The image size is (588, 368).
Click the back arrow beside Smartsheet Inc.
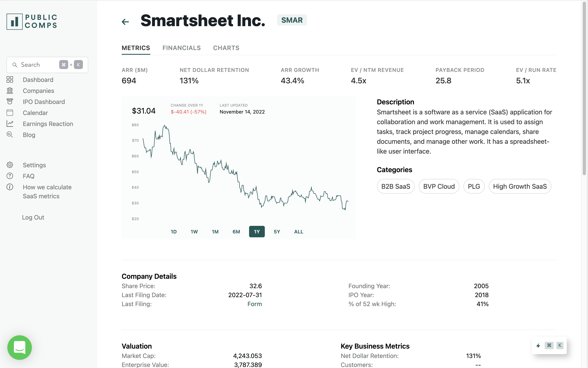pyautogui.click(x=125, y=22)
